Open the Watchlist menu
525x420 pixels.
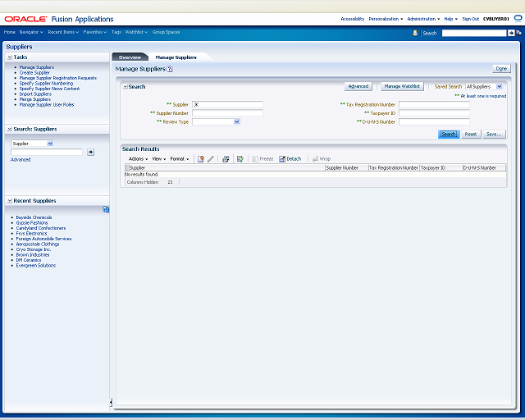[136, 32]
